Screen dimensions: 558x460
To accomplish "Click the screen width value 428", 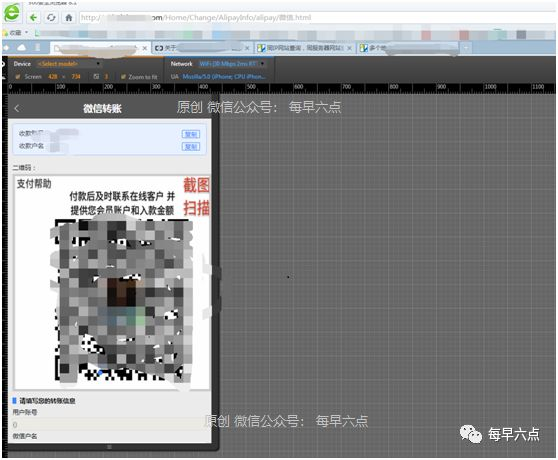I will click(53, 76).
